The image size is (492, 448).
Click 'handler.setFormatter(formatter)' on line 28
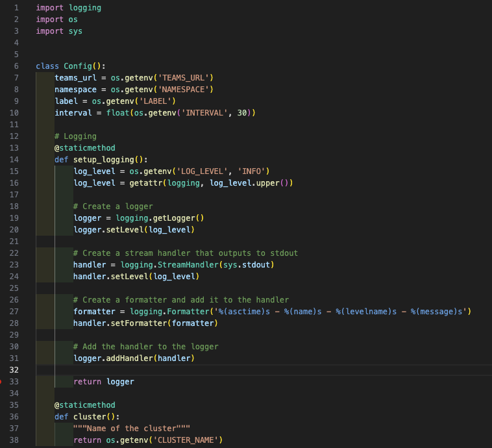pyautogui.click(x=145, y=323)
